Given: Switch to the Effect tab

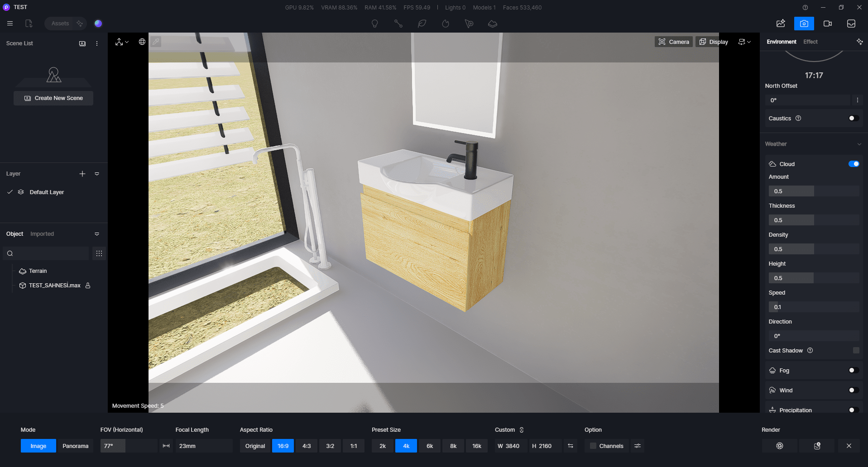Looking at the screenshot, I should (x=810, y=42).
